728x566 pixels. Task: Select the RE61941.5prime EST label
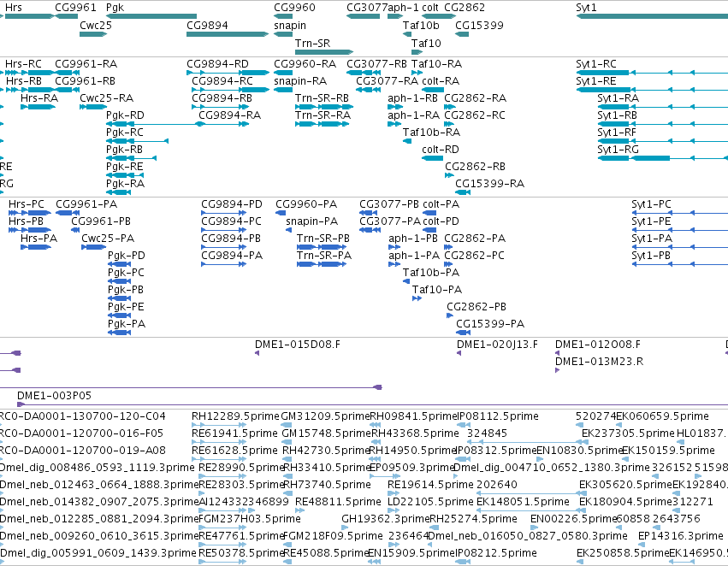[238, 433]
